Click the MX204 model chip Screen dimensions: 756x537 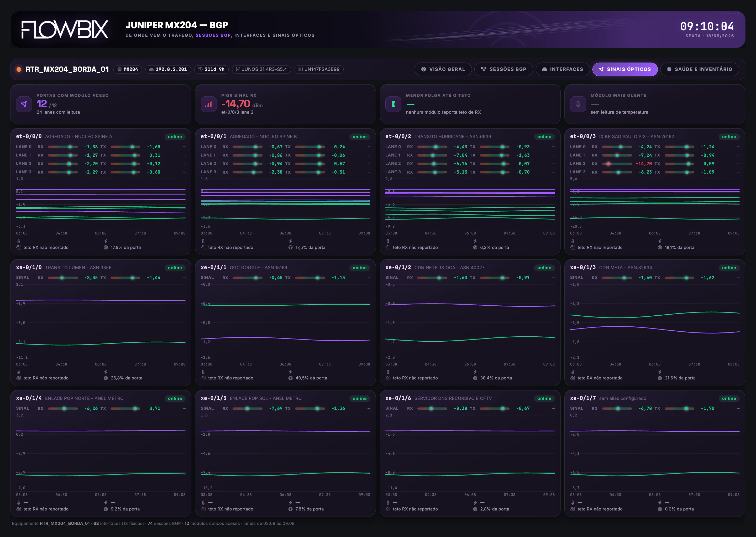pos(128,69)
